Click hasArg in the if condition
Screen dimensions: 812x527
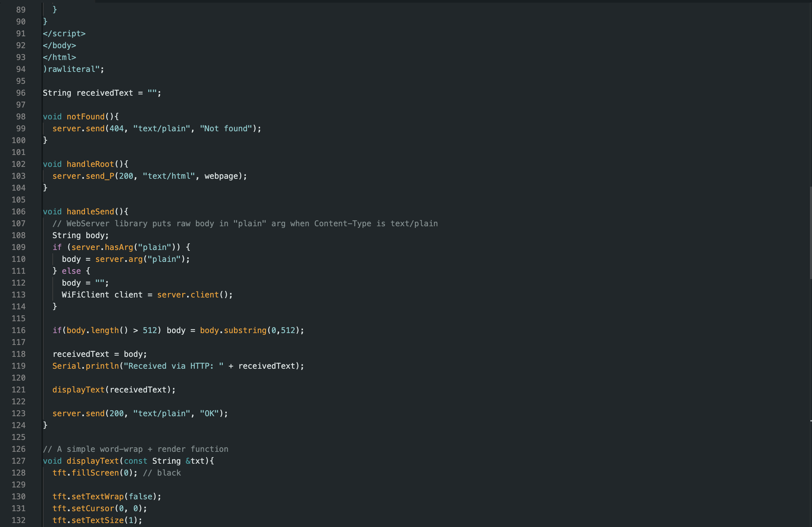[119, 247]
